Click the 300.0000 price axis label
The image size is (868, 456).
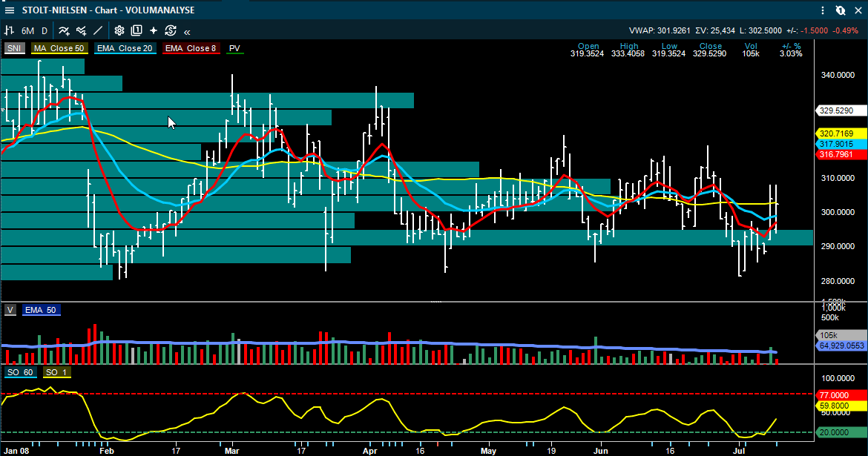tap(838, 213)
